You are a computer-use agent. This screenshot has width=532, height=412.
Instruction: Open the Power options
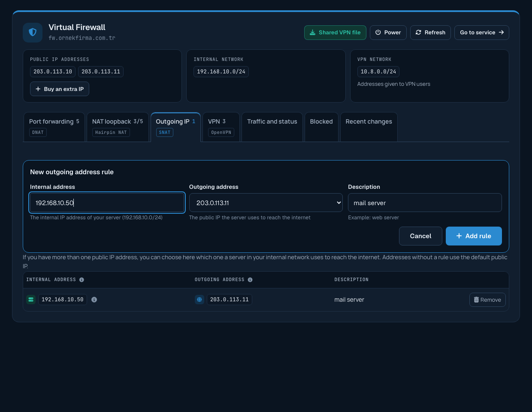(388, 33)
